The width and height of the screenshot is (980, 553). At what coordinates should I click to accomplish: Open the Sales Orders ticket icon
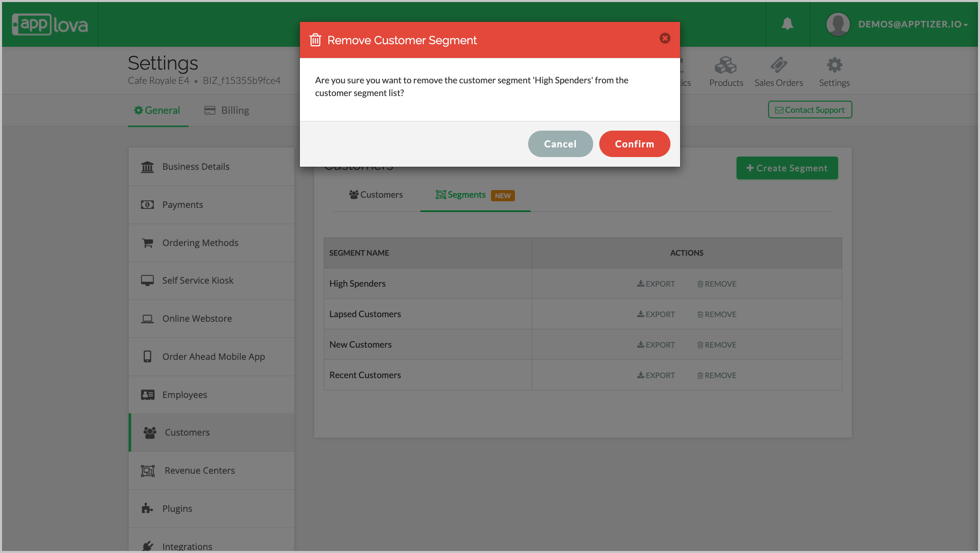[778, 66]
